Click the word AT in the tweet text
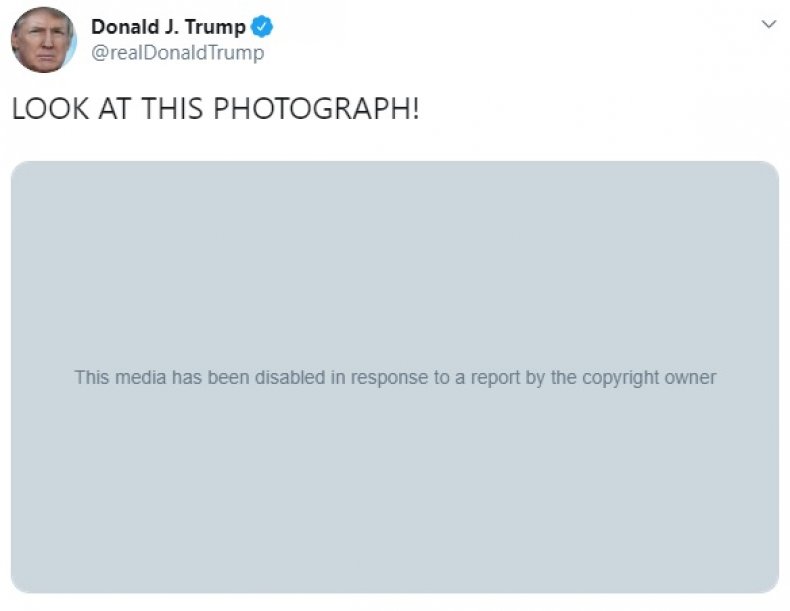Screen dimensions: 790x611 (x=115, y=108)
